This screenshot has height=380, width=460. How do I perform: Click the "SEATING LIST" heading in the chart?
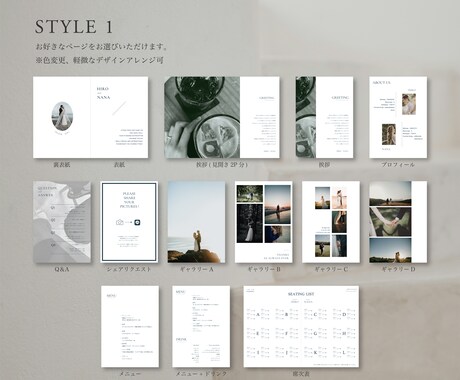301,294
